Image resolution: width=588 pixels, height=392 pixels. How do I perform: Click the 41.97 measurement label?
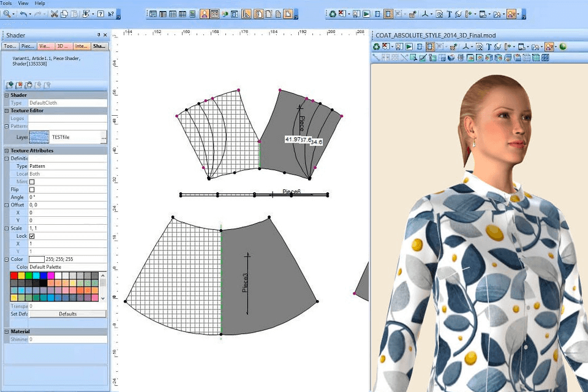pos(293,139)
